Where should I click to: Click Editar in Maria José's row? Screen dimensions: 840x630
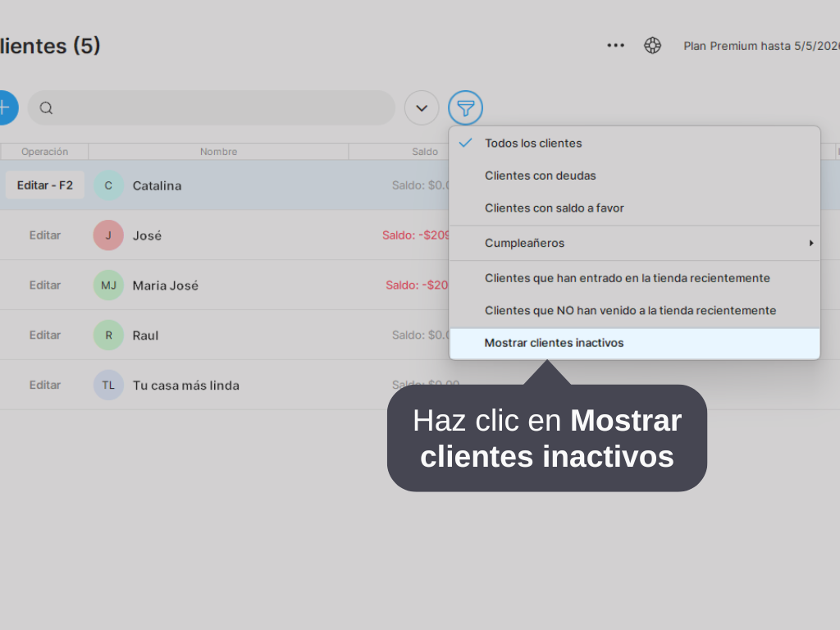point(45,285)
